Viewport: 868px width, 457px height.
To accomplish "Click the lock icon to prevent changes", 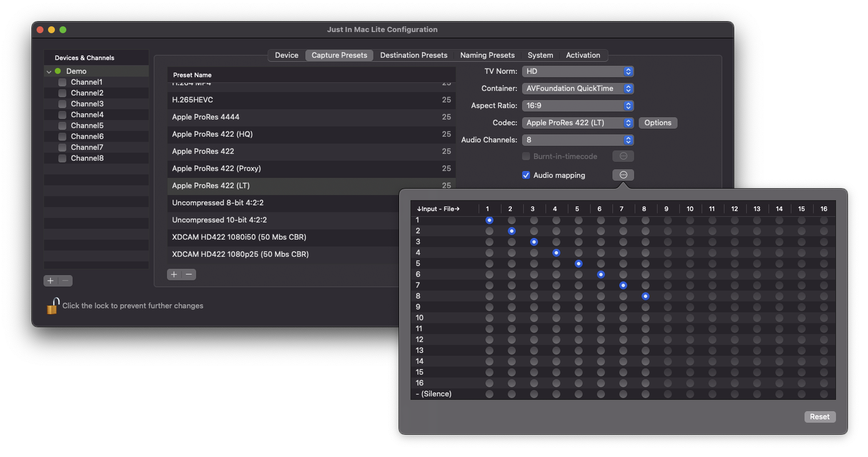I will coord(53,306).
